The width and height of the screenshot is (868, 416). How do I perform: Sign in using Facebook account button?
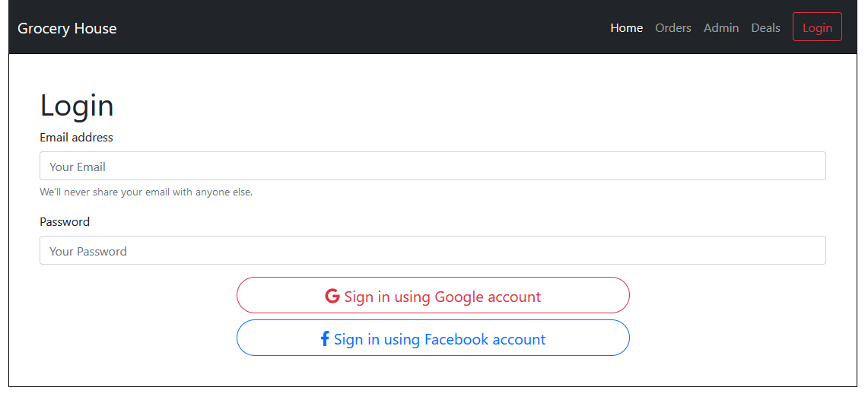coord(433,338)
